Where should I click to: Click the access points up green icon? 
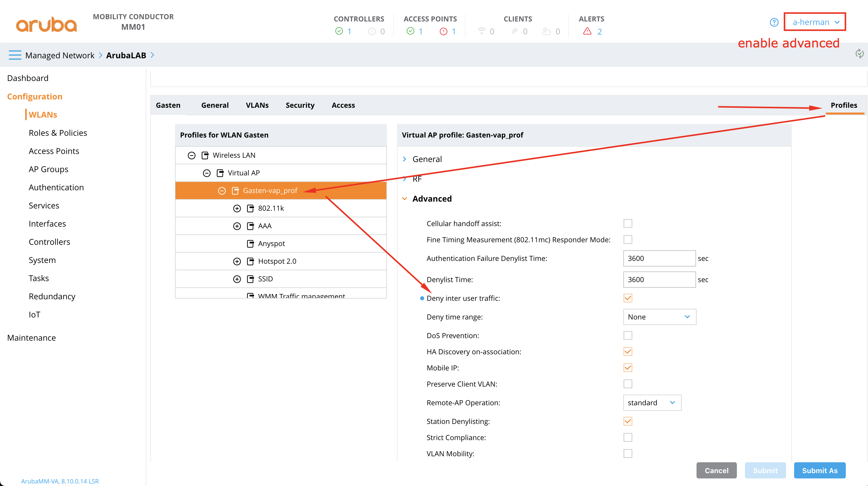coord(410,31)
